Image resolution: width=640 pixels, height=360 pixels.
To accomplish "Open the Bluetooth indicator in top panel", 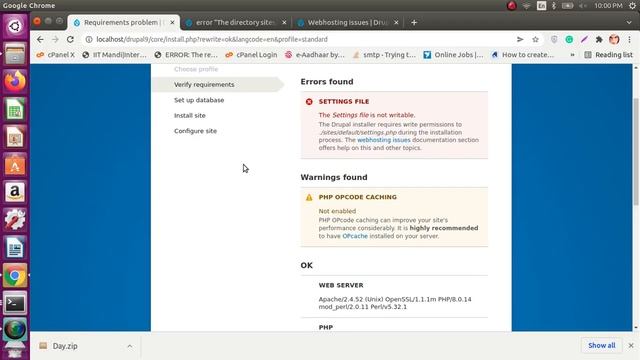I will click(x=553, y=6).
